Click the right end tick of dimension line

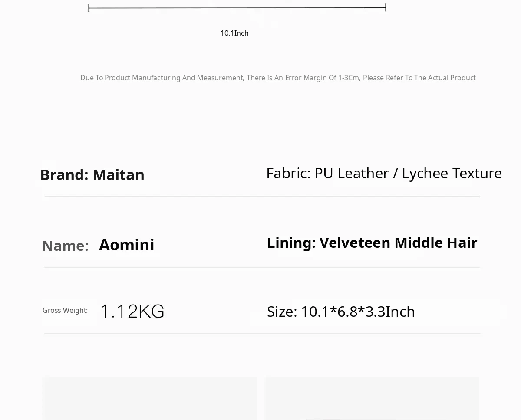[x=386, y=8]
